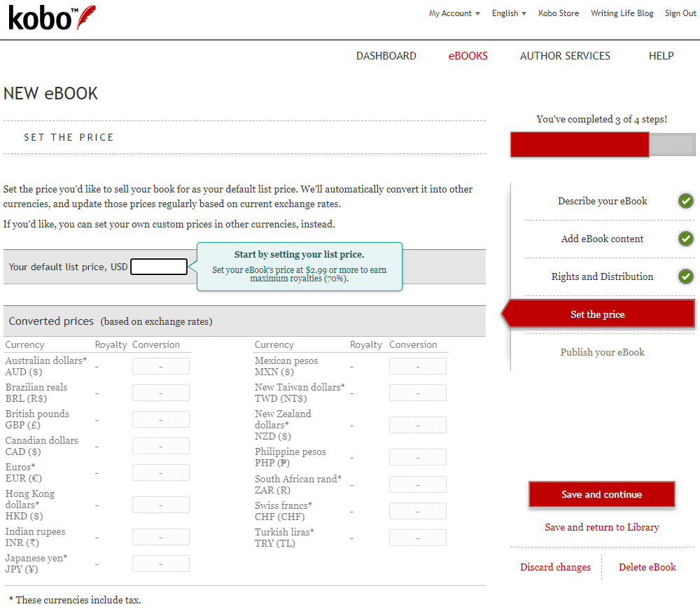The width and height of the screenshot is (700, 609).
Task: Click the checkmark beside Describe your eBook
Action: 685,200
